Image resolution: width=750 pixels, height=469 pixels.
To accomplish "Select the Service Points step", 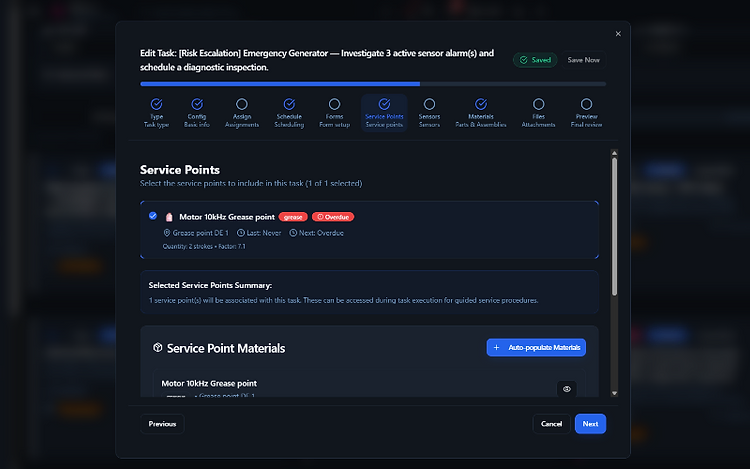I will coord(384,113).
